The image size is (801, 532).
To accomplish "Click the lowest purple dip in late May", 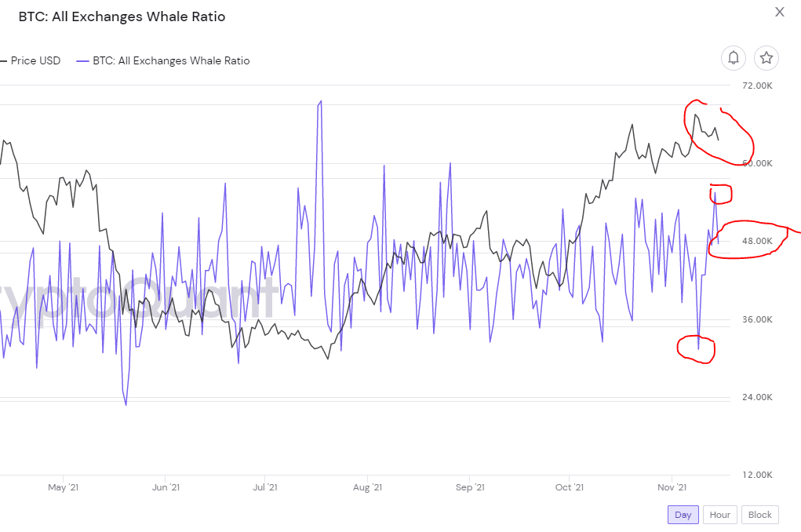I will tap(126, 404).
